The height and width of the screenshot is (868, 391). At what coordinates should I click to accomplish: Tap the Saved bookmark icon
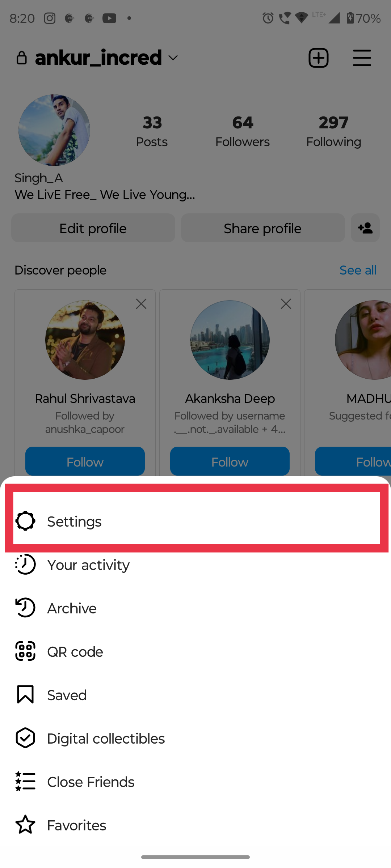pyautogui.click(x=25, y=694)
